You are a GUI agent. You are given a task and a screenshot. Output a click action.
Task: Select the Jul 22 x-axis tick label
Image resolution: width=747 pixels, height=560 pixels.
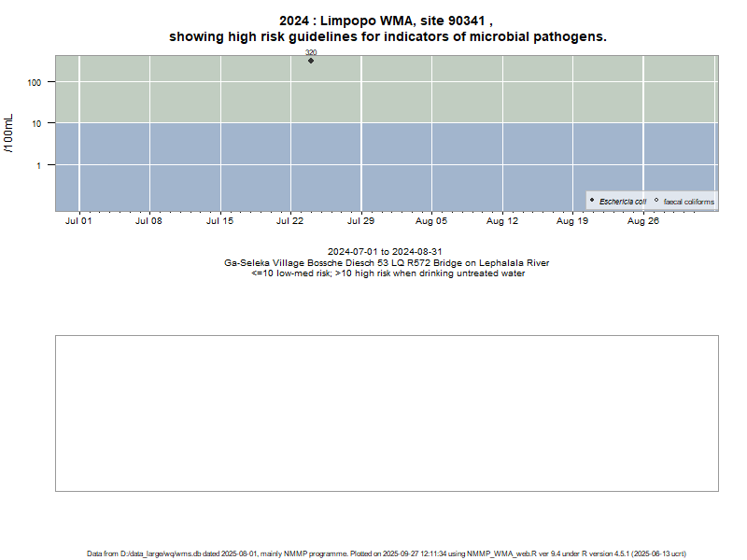click(x=290, y=222)
